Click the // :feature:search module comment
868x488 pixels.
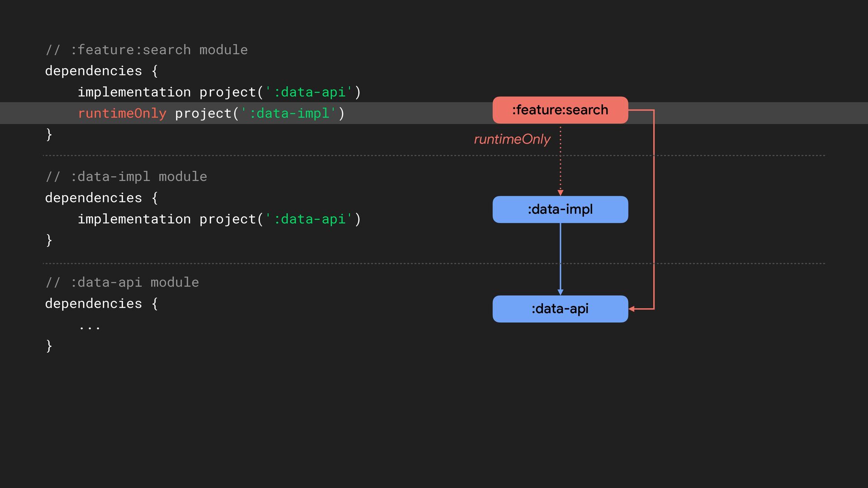[146, 50]
